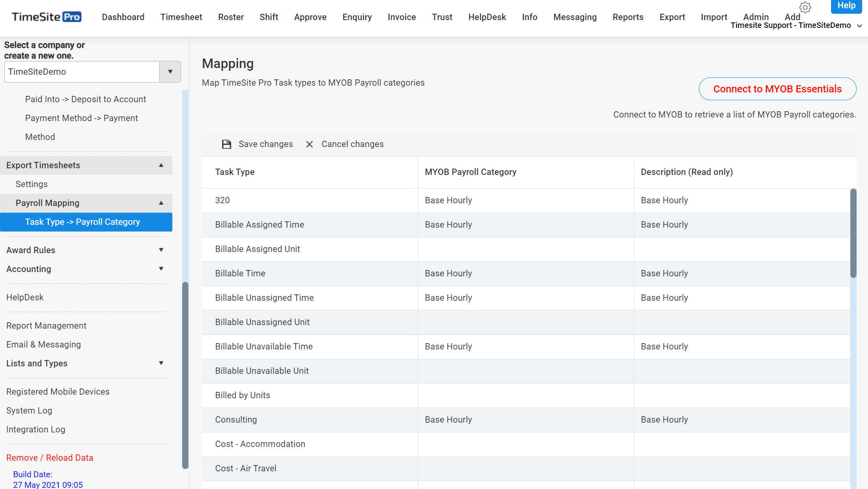Select empty category cell for Billed by Units
The image size is (868, 489).
526,395
